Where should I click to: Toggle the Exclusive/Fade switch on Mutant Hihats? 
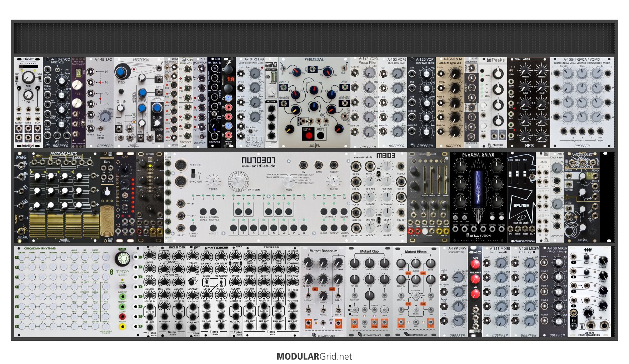[x=416, y=295]
